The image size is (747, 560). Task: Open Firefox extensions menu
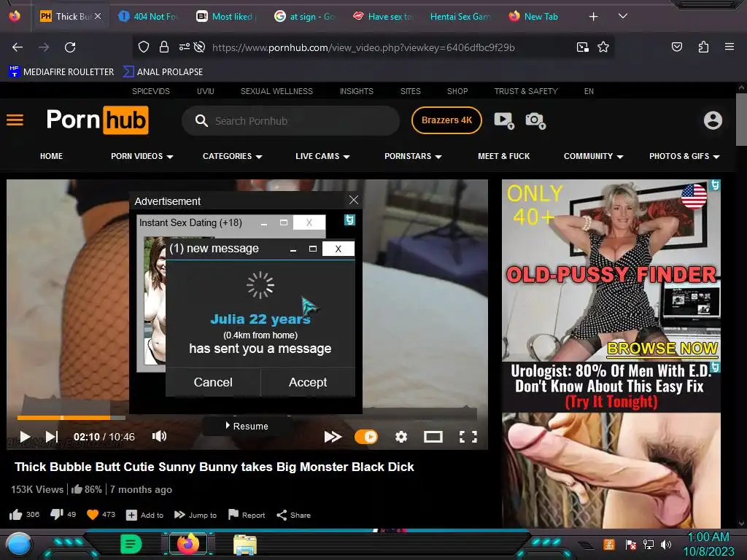pos(703,47)
